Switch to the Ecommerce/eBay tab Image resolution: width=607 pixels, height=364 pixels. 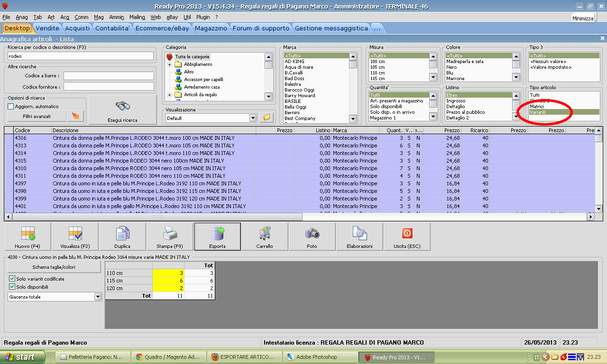tap(162, 28)
